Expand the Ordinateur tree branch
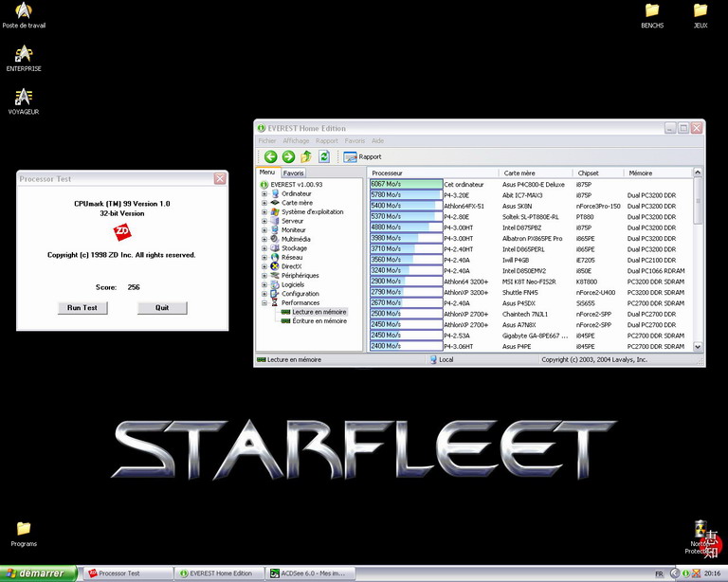Viewport: 728px width, 582px height. 264,193
